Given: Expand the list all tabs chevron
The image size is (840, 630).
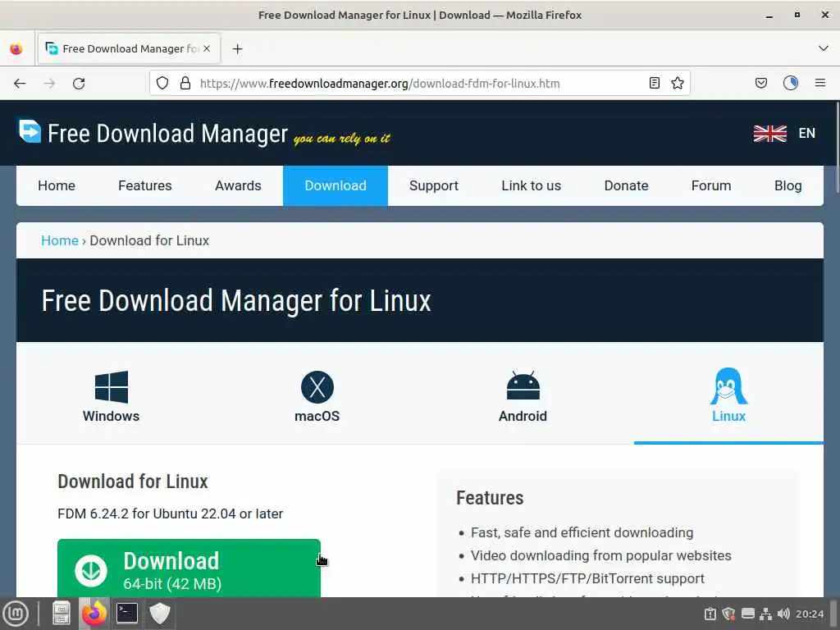Looking at the screenshot, I should pyautogui.click(x=824, y=48).
